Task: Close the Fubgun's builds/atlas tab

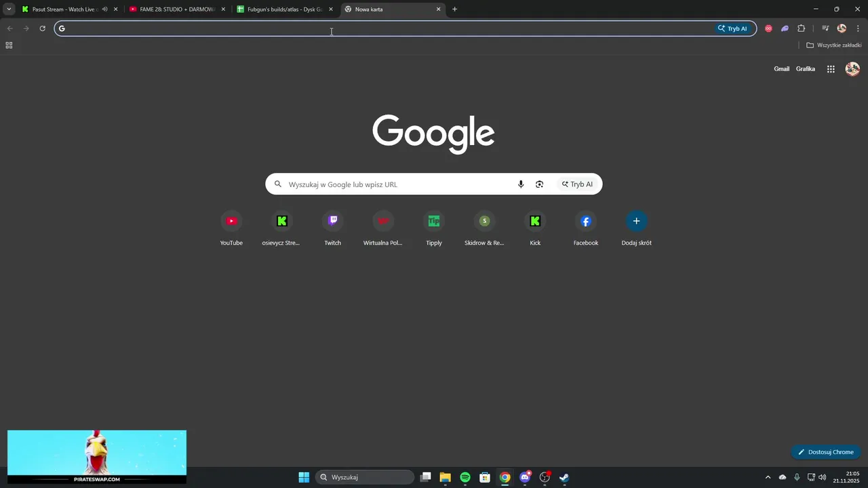Action: coord(331,9)
